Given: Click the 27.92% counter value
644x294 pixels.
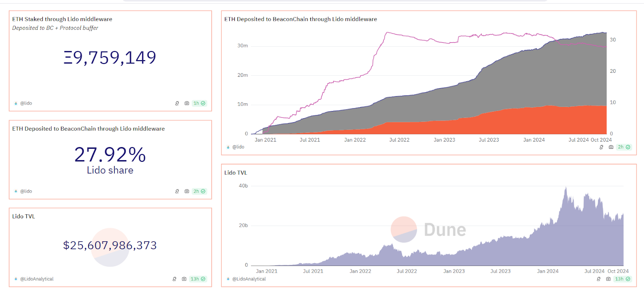Looking at the screenshot, I should [x=110, y=155].
